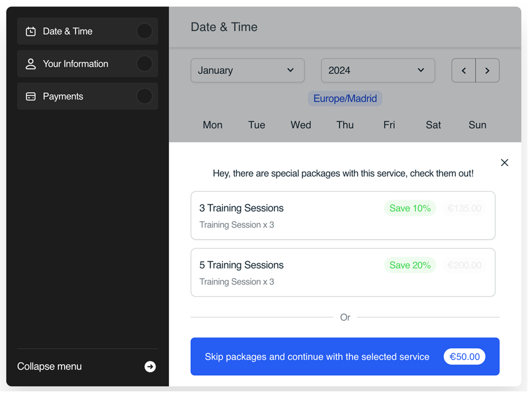532x396 pixels.
Task: Close the special packages popup
Action: pyautogui.click(x=504, y=163)
